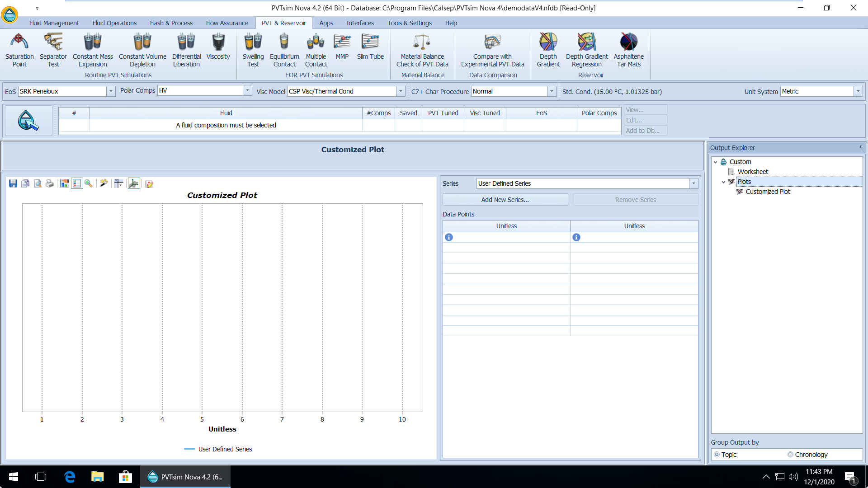Open Depth Gradient Regression
This screenshot has height=488, width=868.
pyautogui.click(x=587, y=50)
